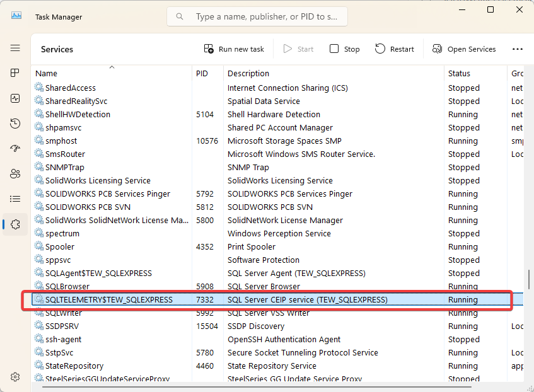Image resolution: width=534 pixels, height=392 pixels.
Task: Select SolidWorks Licensing Service name
Action: click(x=98, y=180)
